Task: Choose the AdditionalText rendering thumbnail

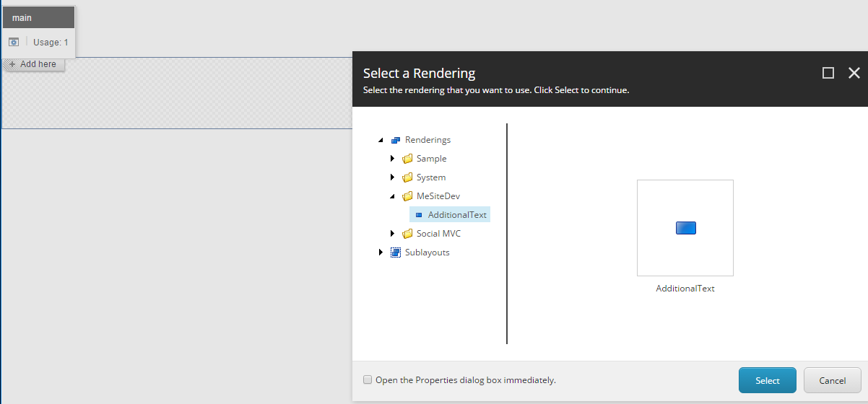Action: [685, 228]
